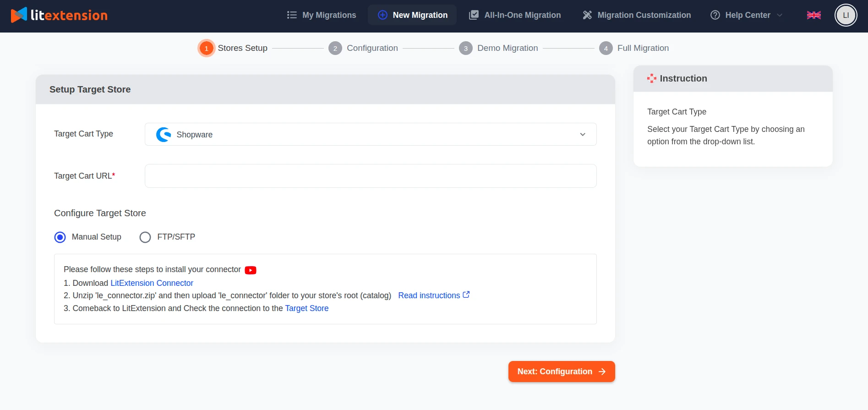868x410 pixels.
Task: Click the Migration Customization tools icon
Action: pyautogui.click(x=587, y=15)
